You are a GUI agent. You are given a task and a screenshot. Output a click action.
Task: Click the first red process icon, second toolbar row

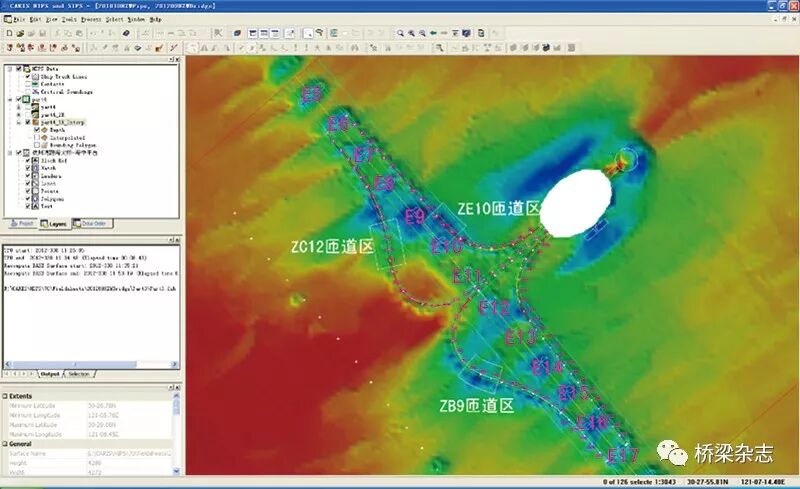10,48
